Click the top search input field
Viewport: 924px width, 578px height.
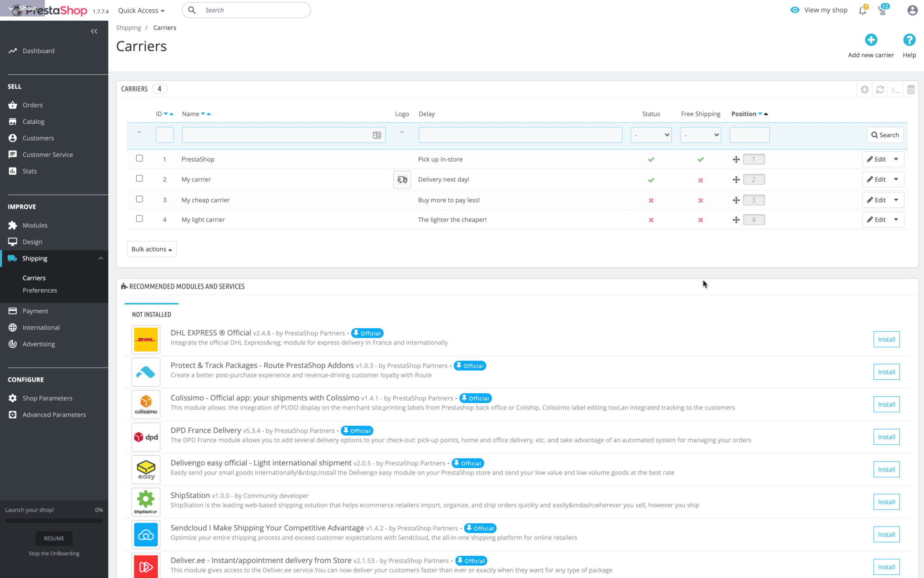coord(246,10)
